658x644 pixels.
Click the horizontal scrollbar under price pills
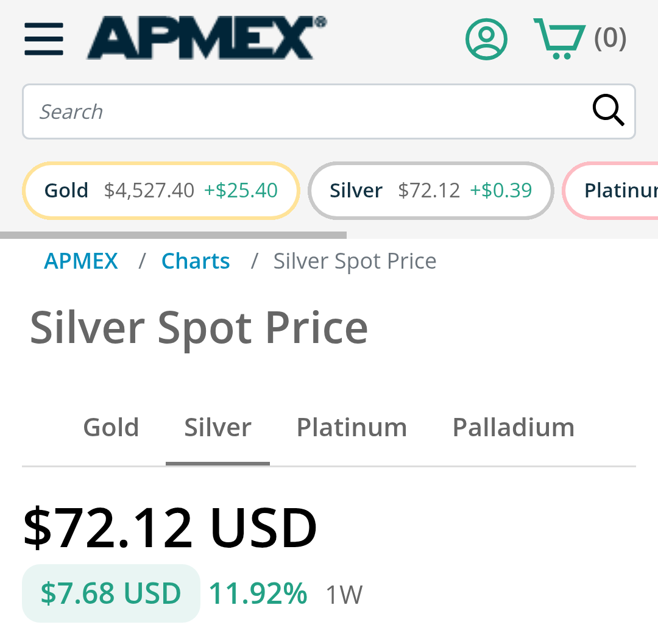coord(173,235)
